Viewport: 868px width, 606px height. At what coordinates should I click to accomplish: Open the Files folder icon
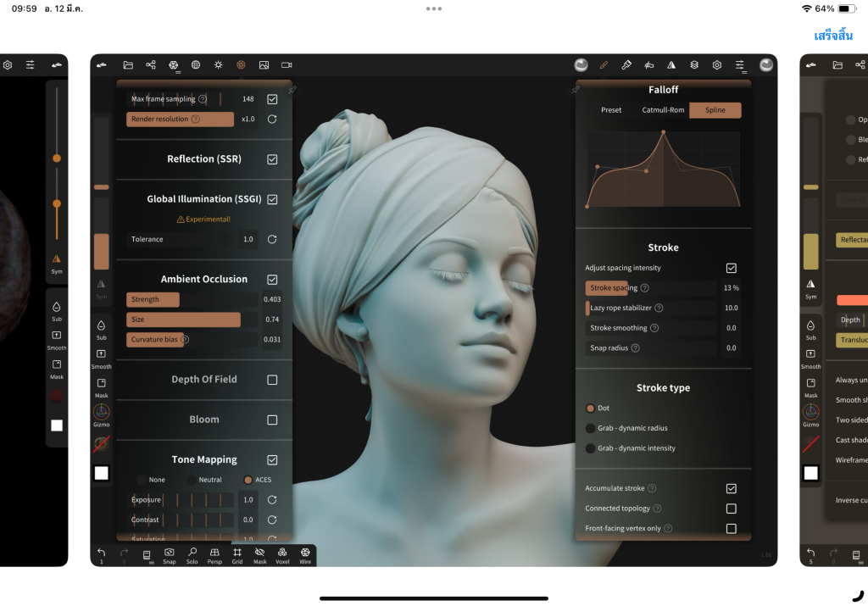coord(128,65)
